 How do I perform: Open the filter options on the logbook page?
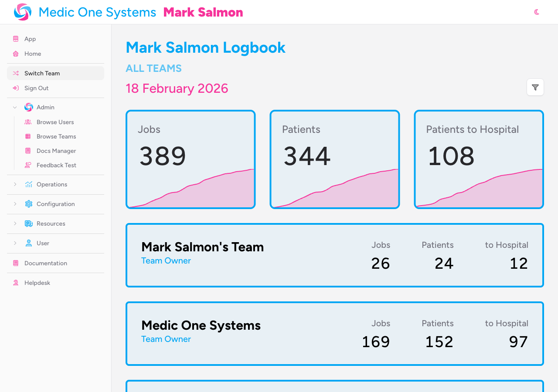pos(535,87)
